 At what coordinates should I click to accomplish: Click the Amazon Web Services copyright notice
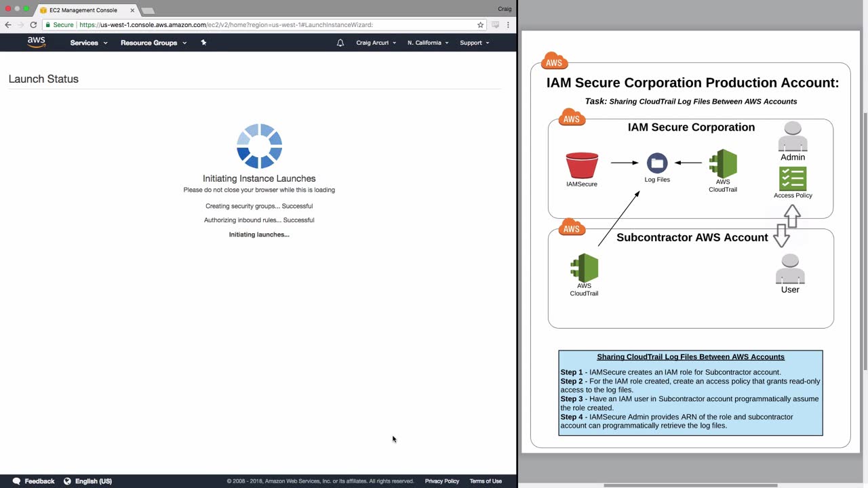click(x=320, y=481)
